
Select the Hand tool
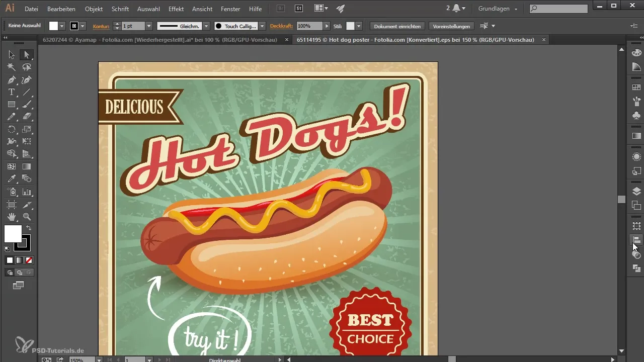pyautogui.click(x=12, y=217)
